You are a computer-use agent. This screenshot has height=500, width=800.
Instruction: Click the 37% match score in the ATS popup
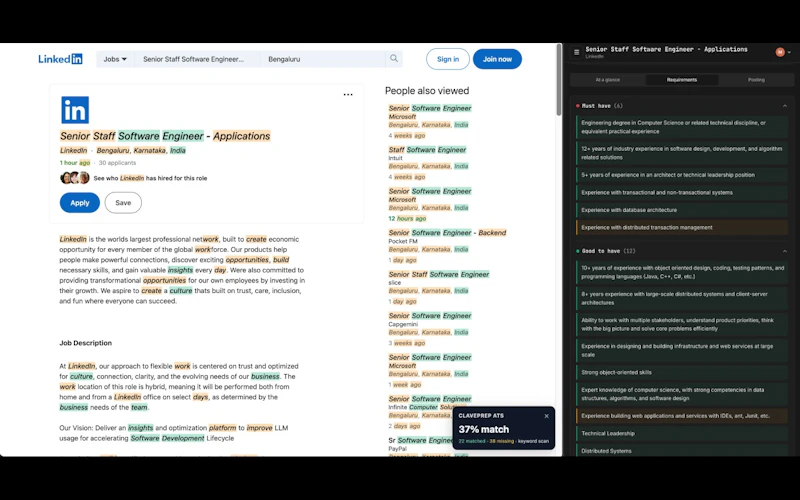click(484, 429)
